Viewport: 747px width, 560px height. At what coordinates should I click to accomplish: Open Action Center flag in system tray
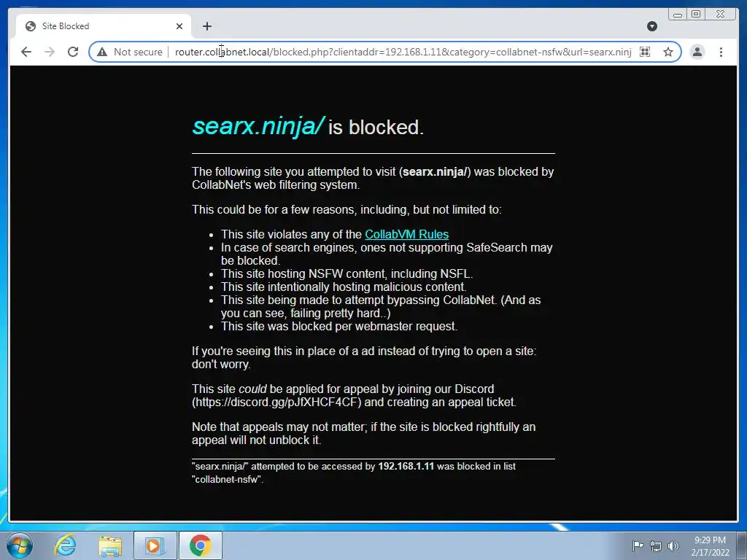[638, 546]
